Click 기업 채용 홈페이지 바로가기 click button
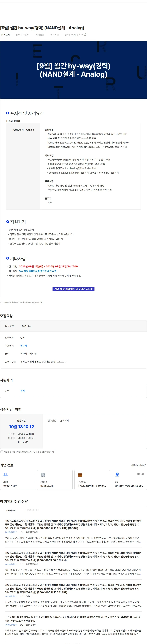The width and height of the screenshot is (147, 644). pyautogui.click(x=73, y=289)
